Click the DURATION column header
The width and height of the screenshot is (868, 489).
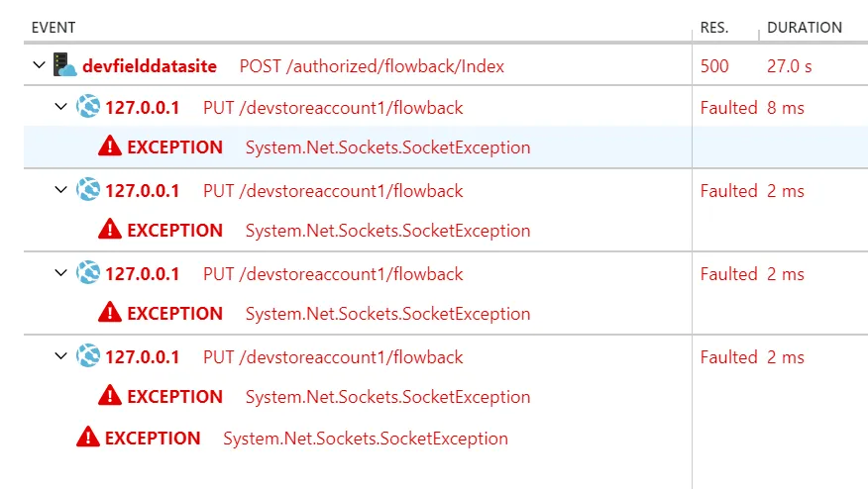[x=805, y=28]
